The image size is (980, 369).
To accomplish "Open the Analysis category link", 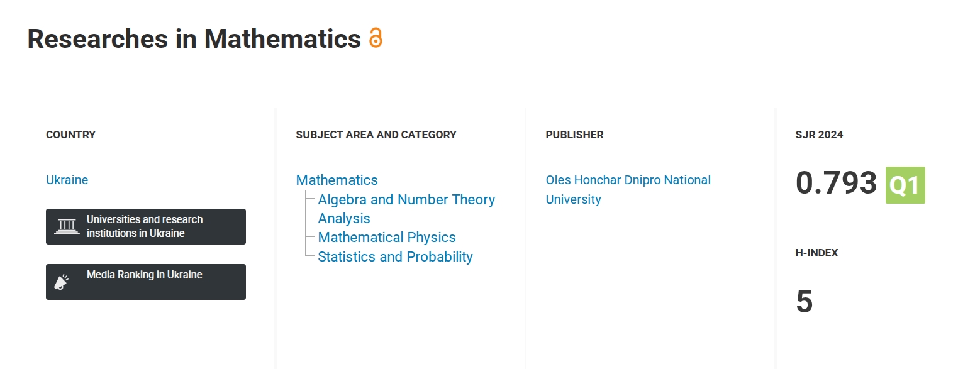I will 344,218.
